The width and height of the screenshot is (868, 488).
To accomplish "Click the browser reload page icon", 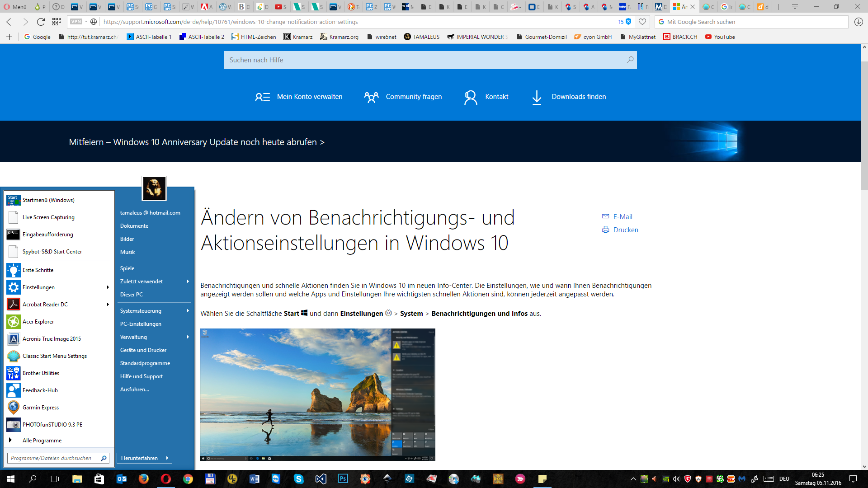I will (x=41, y=22).
